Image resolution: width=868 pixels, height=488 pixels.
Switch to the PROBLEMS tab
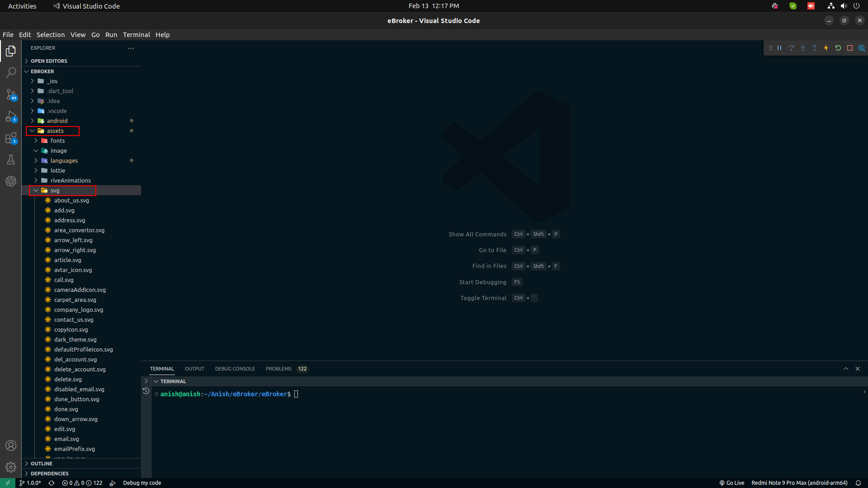286,369
